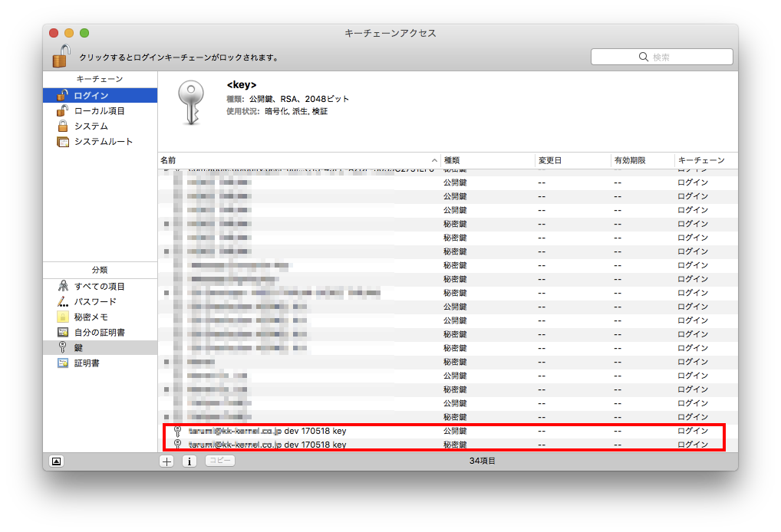Click the padlock icon to lock login keychain

61,56
